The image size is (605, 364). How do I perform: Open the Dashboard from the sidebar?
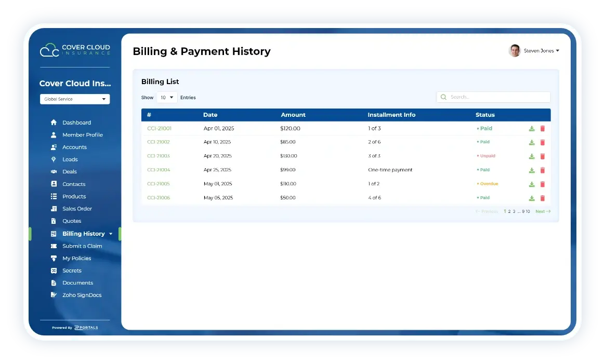pos(77,123)
